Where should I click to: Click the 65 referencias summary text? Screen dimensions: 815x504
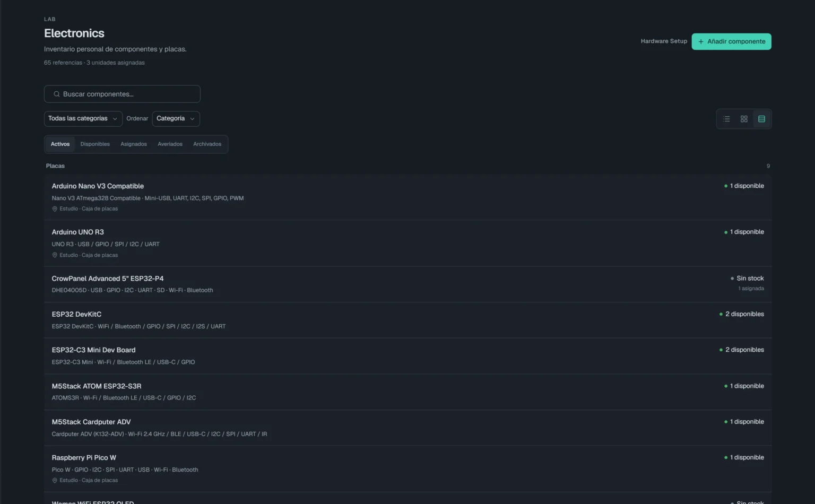(63, 63)
